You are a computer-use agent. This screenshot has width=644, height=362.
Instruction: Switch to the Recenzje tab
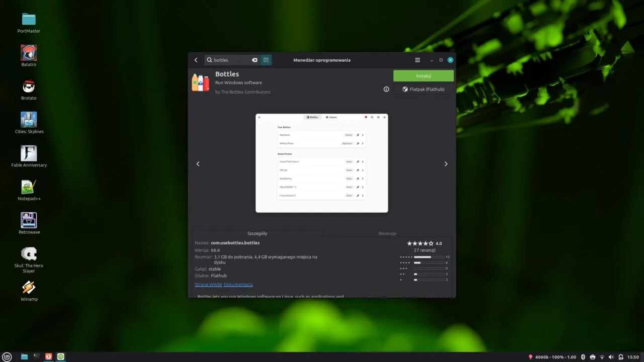(x=387, y=233)
